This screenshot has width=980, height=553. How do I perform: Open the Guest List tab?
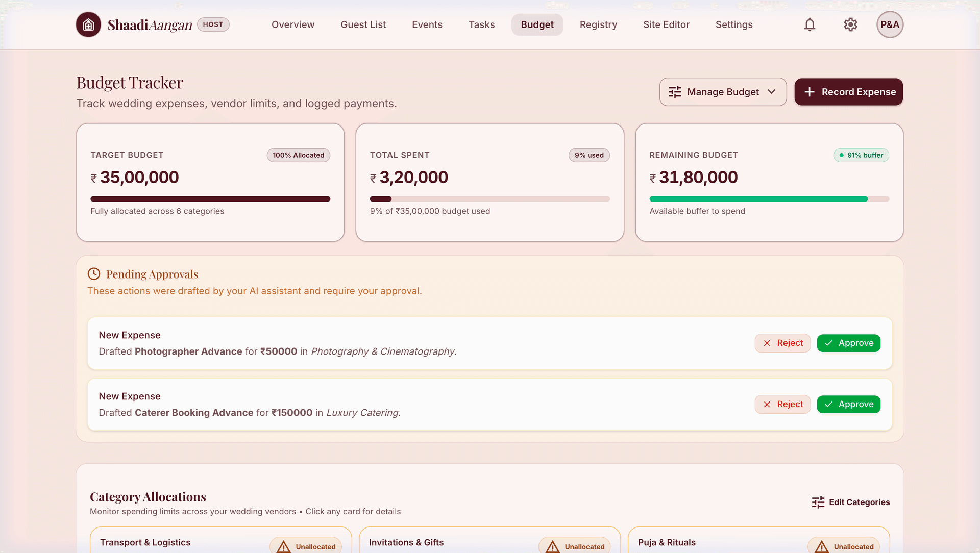363,24
